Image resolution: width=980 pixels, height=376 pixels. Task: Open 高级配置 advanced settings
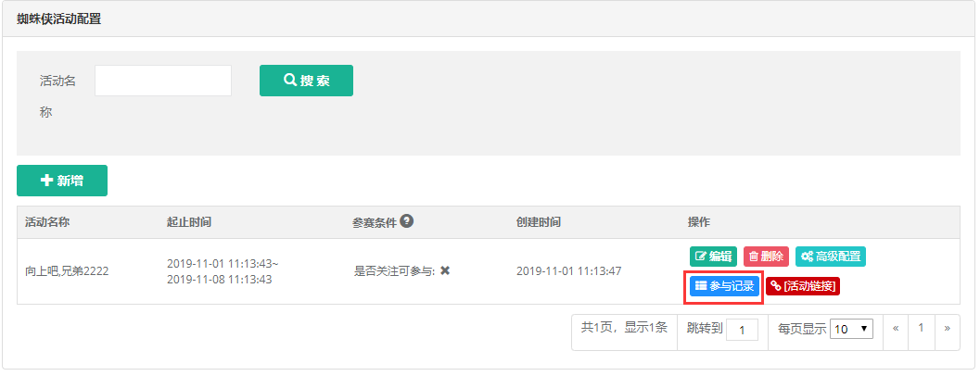click(830, 257)
